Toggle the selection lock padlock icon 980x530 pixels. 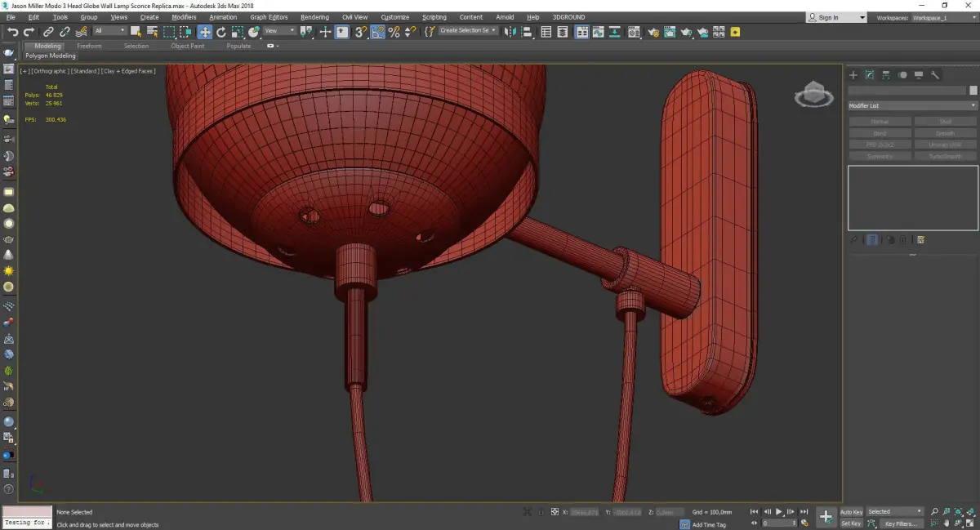[x=539, y=512]
